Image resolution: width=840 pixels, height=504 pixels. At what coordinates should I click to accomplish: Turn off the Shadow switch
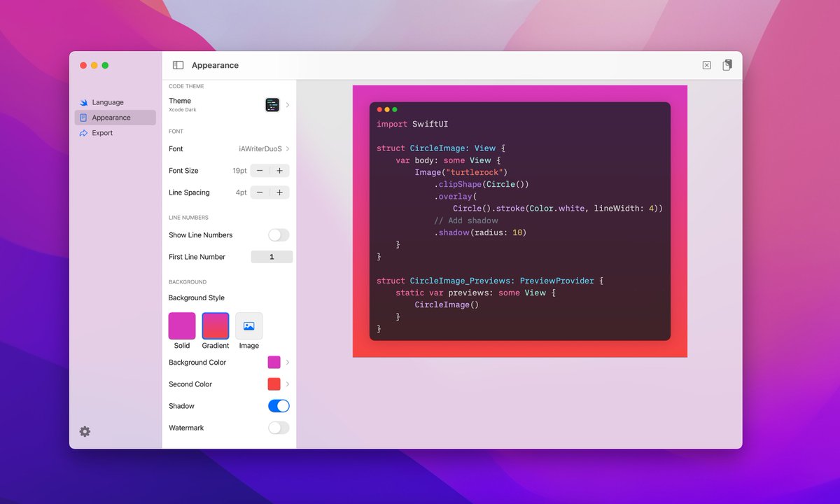click(x=279, y=406)
